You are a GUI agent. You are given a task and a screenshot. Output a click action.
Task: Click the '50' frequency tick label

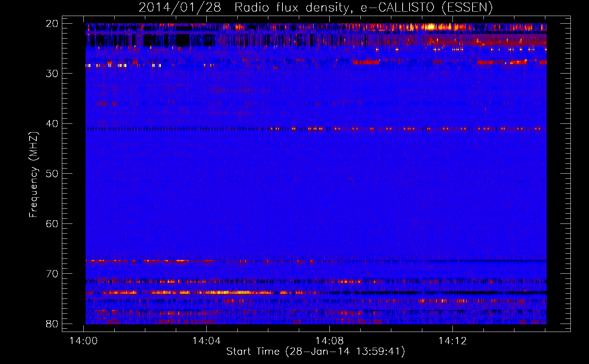(x=52, y=174)
